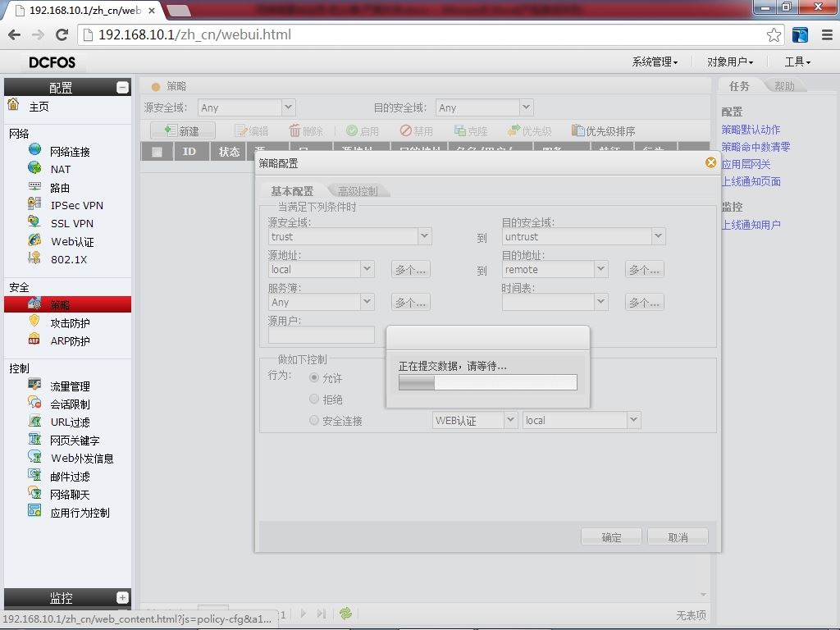Open the 主页 home icon
Screen dimensions: 840x630
coord(13,104)
